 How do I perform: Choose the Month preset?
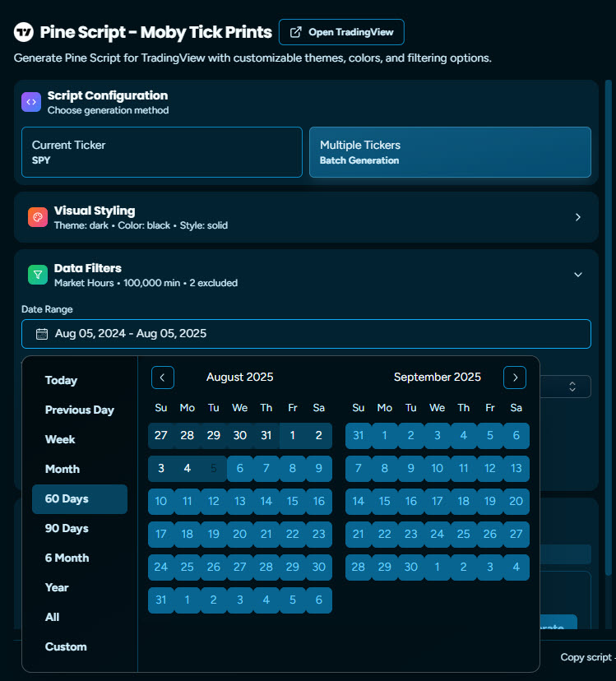pos(80,469)
